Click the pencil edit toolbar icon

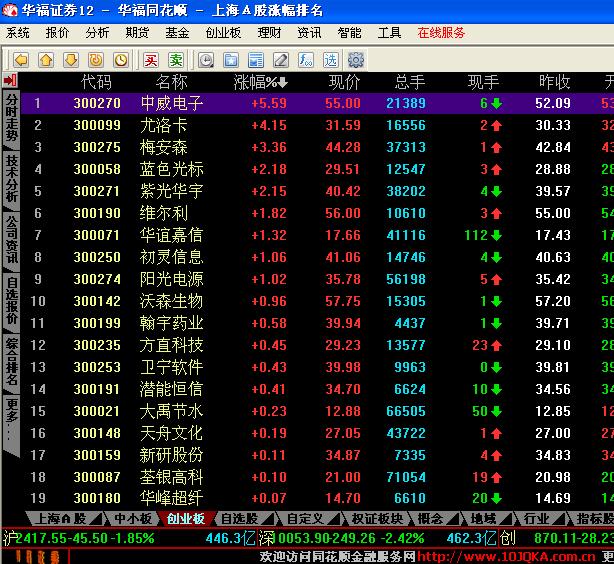(281, 60)
